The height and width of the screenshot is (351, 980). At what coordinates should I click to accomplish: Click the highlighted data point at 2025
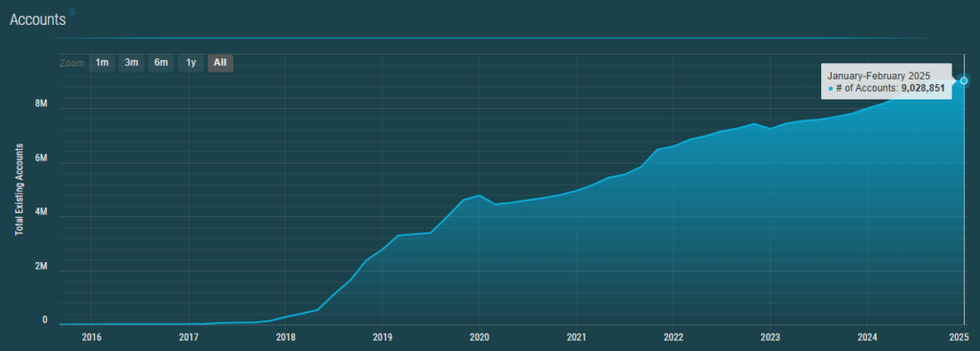pos(964,80)
